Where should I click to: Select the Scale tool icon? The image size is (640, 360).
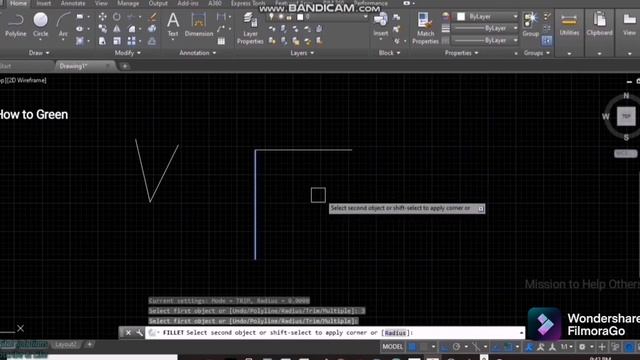pyautogui.click(x=117, y=41)
